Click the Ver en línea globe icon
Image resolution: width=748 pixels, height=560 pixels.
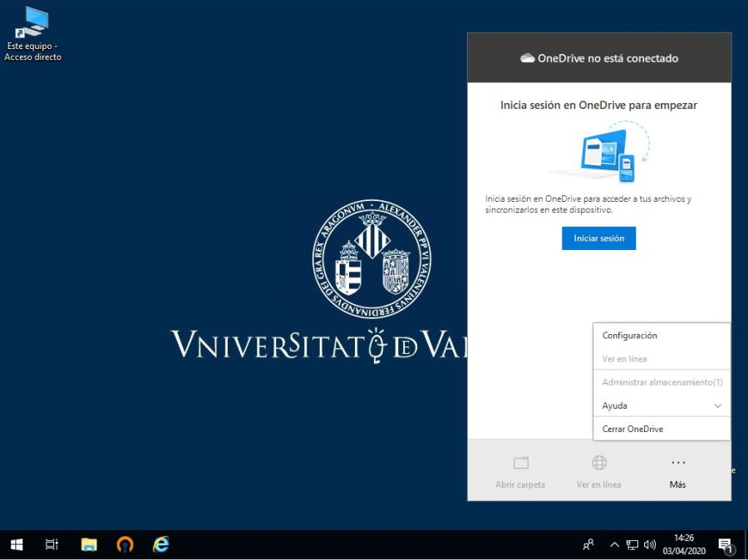click(x=599, y=463)
